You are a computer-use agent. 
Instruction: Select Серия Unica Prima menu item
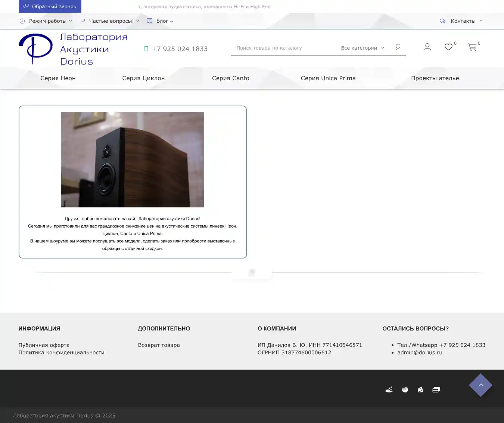pos(328,78)
